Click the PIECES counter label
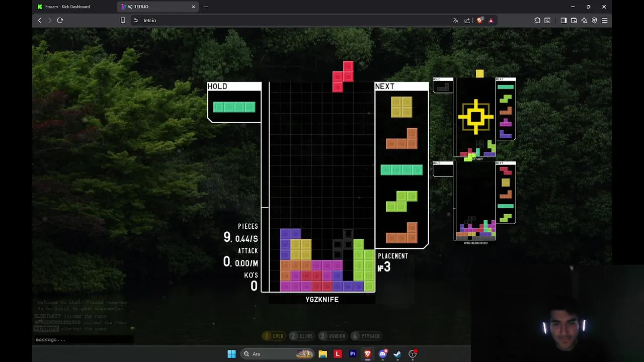The image size is (644, 362). 248,227
